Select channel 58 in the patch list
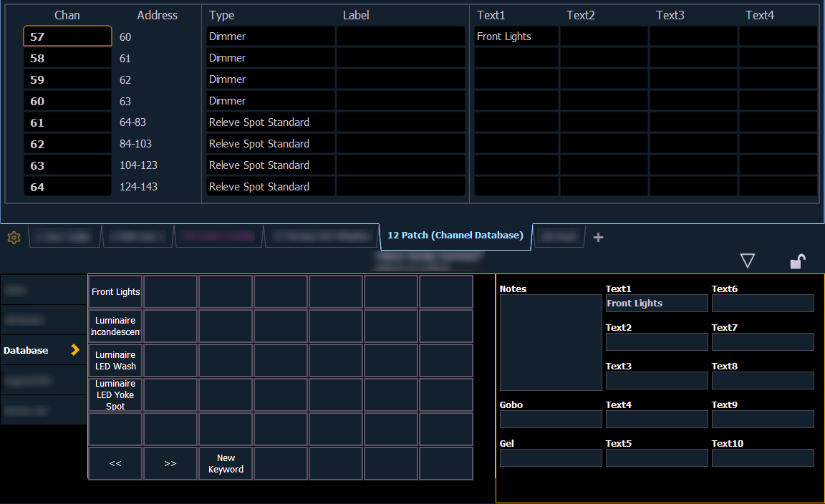This screenshot has height=504, width=825. click(x=67, y=59)
